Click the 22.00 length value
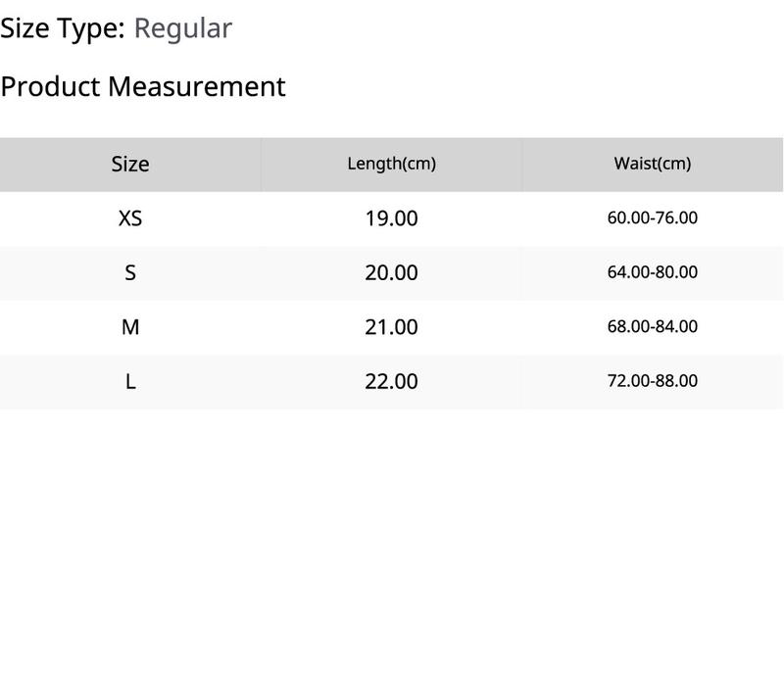Viewport: 784px width, 674px height. tap(391, 382)
